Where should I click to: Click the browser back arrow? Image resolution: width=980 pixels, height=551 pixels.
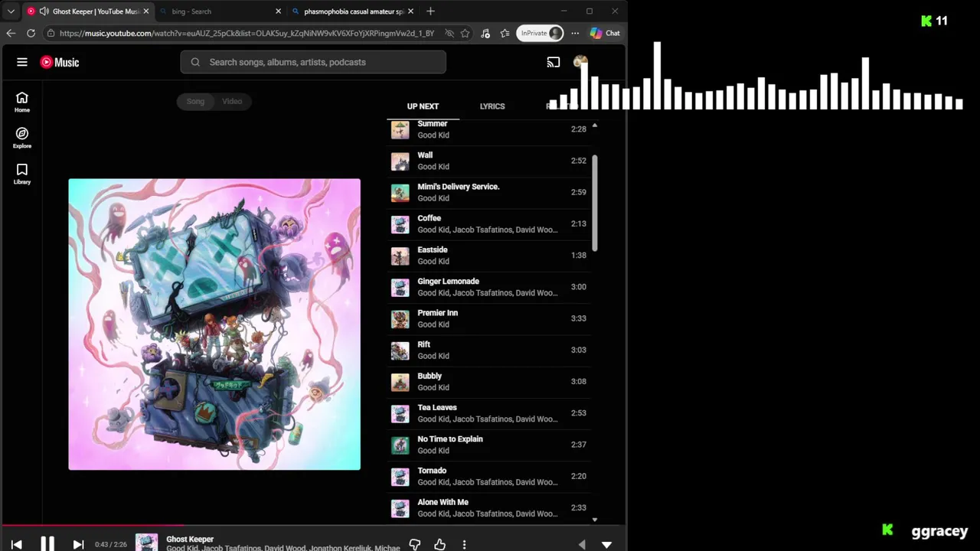coord(11,33)
